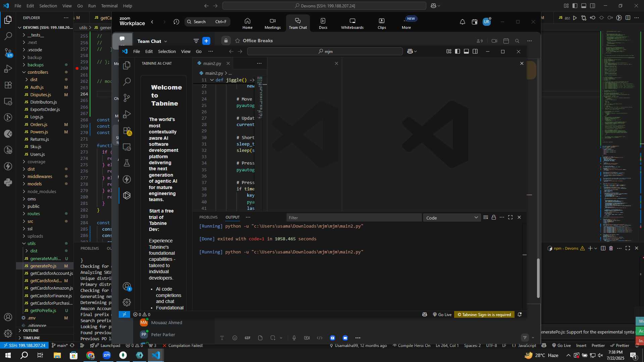Expand the node_modules folder
This screenshot has height=362, width=644.
pos(42,191)
